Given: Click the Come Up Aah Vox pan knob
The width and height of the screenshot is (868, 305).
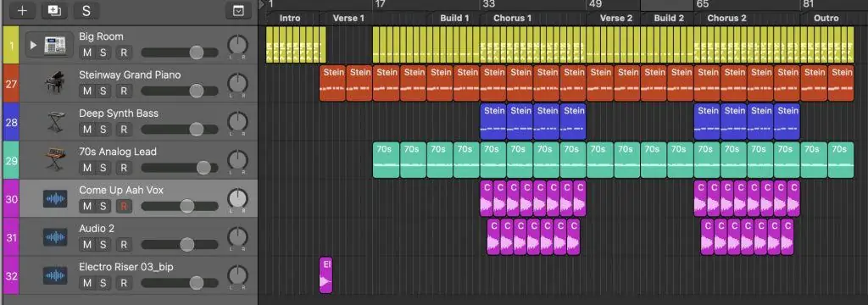Looking at the screenshot, I should (237, 199).
